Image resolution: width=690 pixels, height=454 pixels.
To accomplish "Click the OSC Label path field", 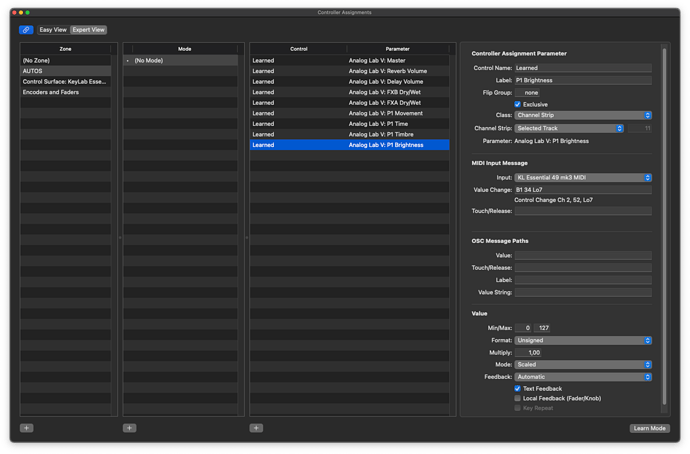I will tap(583, 280).
